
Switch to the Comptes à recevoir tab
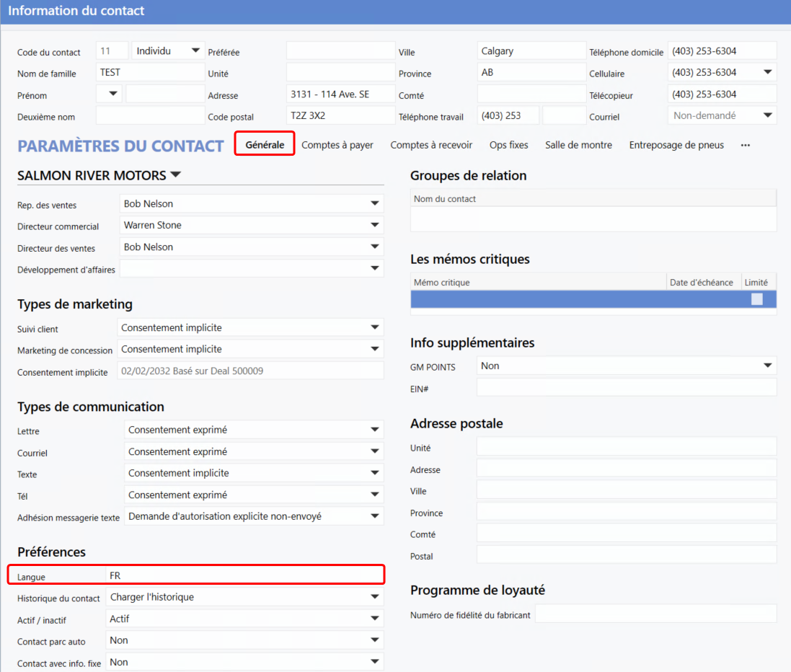(431, 145)
